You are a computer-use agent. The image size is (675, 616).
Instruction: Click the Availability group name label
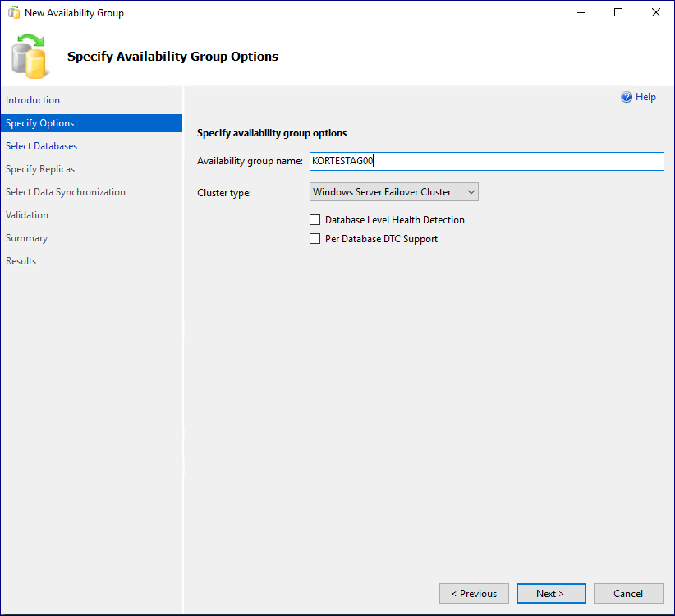click(250, 161)
